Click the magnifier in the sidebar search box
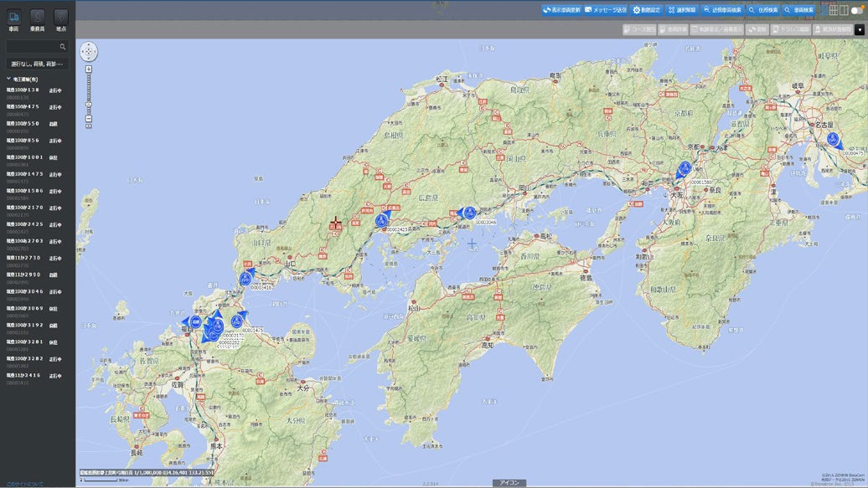 [63, 47]
